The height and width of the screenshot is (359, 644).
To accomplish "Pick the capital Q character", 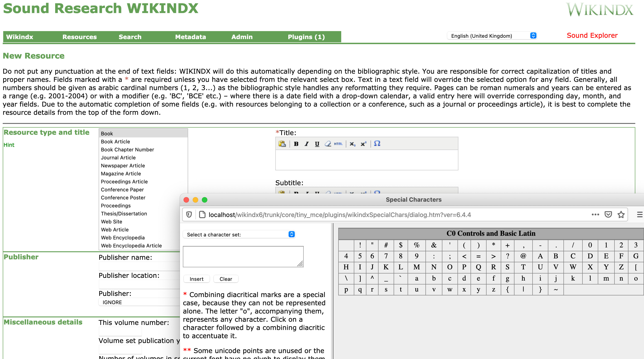I will point(479,267).
